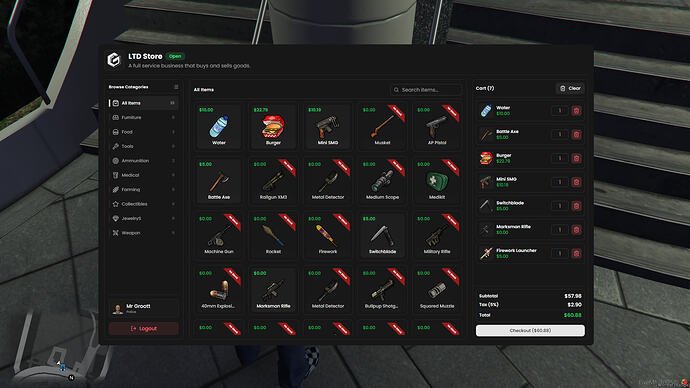690x388 pixels.
Task: Edit quantity field for Switchblade in cart
Action: 559,206
